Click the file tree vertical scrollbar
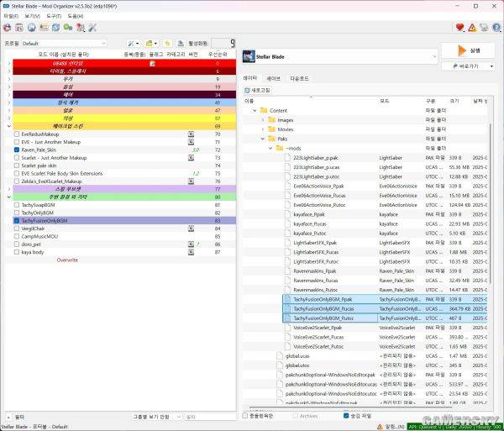This screenshot has height=431, width=504. coord(491,203)
